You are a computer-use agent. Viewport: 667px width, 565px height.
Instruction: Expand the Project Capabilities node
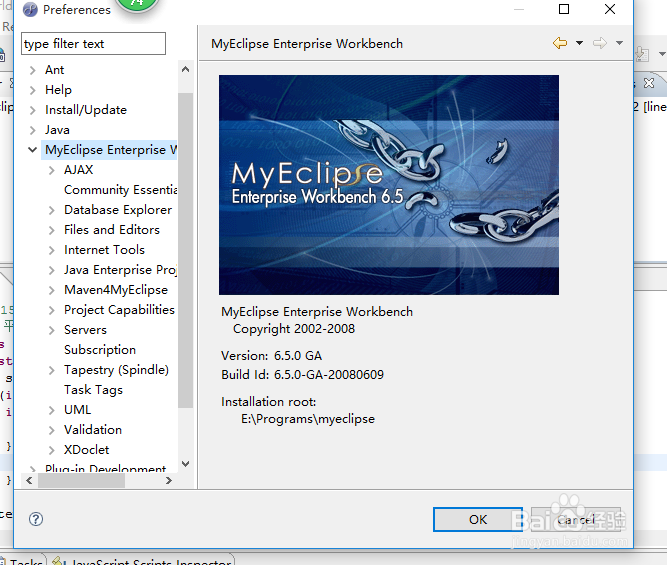(x=51, y=310)
